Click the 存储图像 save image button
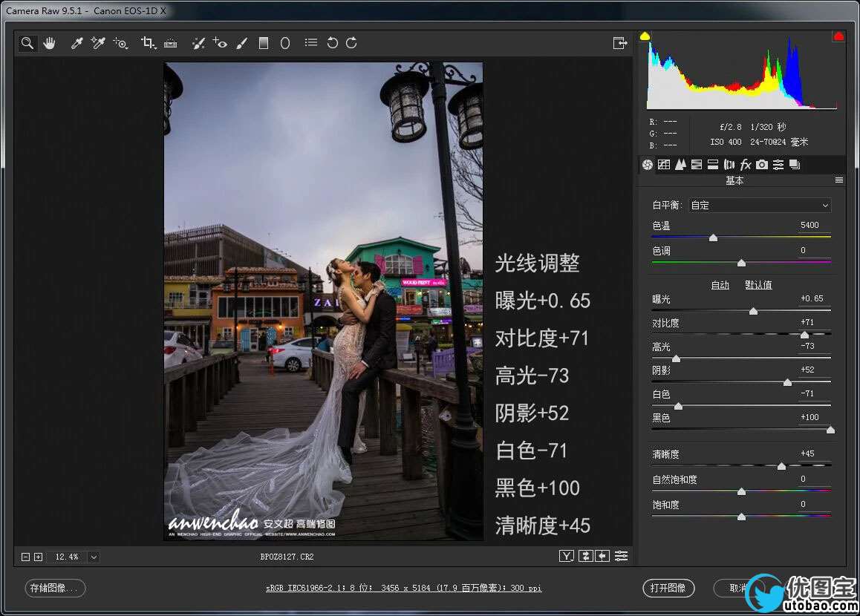 (x=55, y=588)
